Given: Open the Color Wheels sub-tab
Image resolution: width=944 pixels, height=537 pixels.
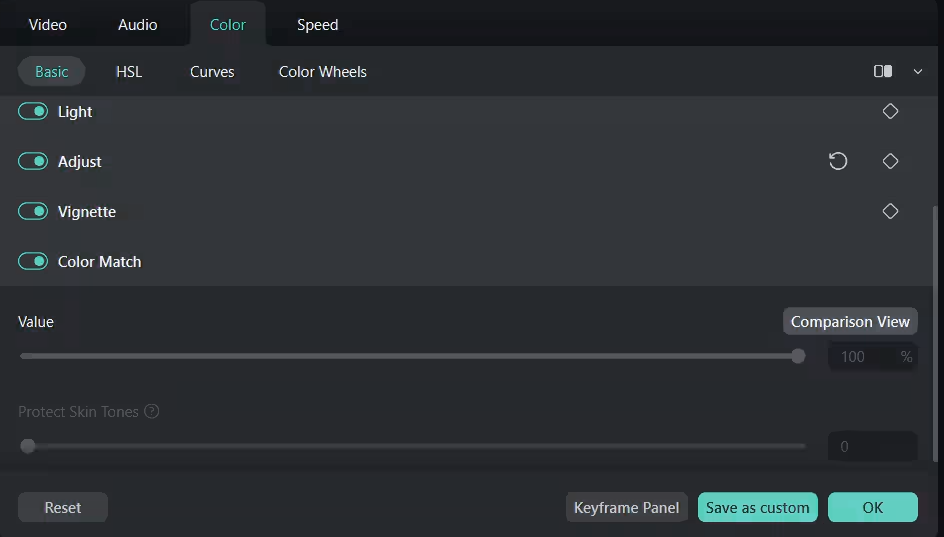Looking at the screenshot, I should (x=322, y=72).
